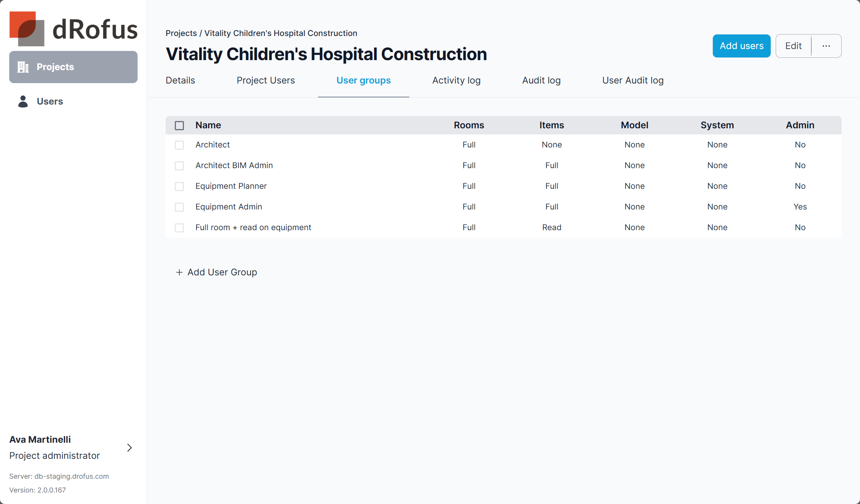Image resolution: width=860 pixels, height=504 pixels.
Task: Click the plus icon for Add User Group
Action: coord(179,272)
